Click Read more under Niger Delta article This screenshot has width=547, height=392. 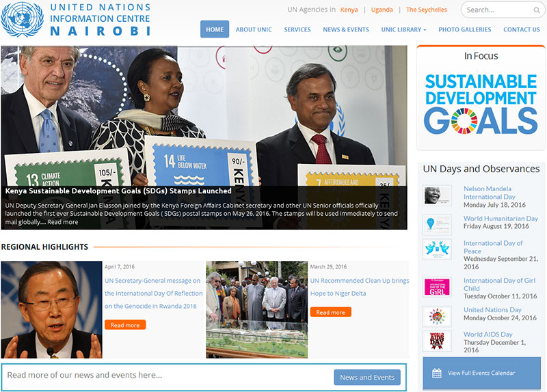pos(330,312)
